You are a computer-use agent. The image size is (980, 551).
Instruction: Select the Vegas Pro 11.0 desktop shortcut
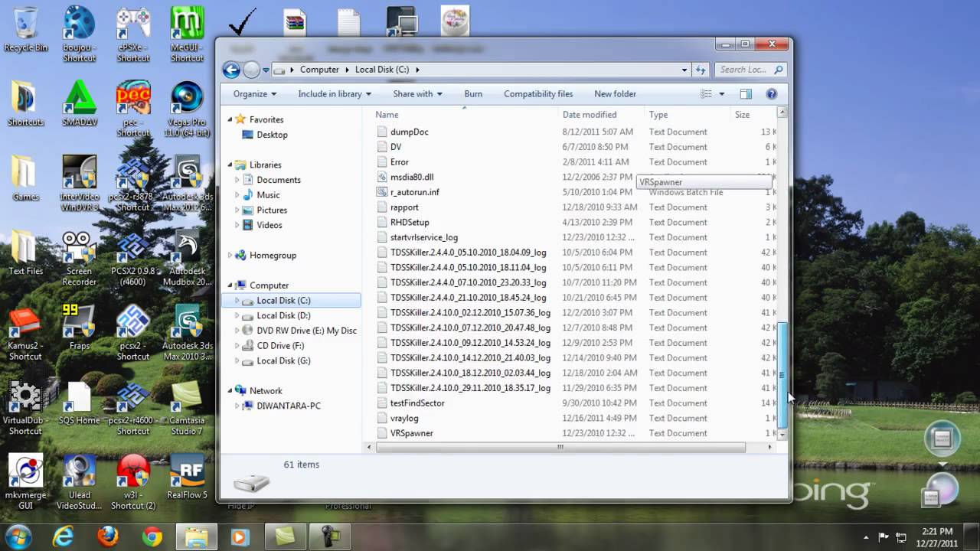pos(187,109)
